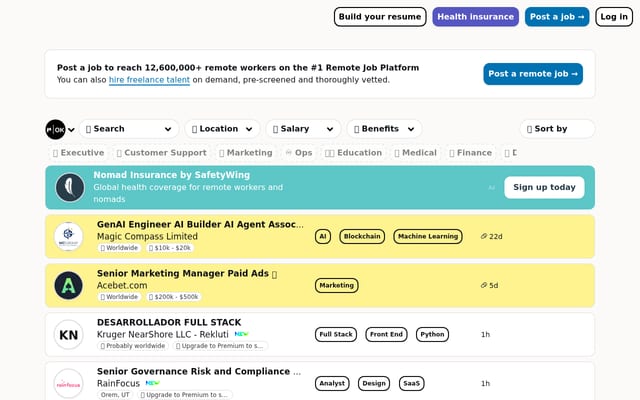The height and width of the screenshot is (400, 640).
Task: Open the Benefits filter dropdown
Action: [384, 129]
